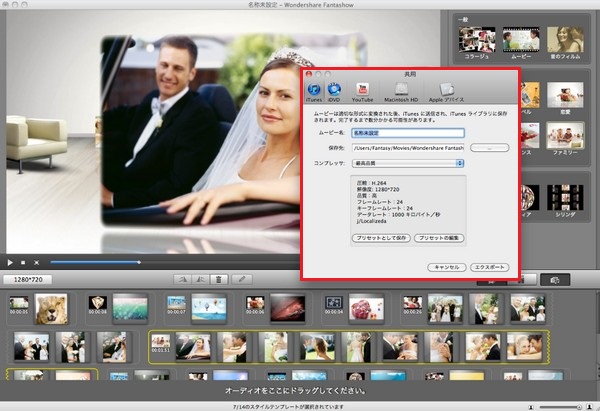Viewport: 600px width, 411px height.
Task: Click the audio drop zone text bar
Action: (x=295, y=391)
